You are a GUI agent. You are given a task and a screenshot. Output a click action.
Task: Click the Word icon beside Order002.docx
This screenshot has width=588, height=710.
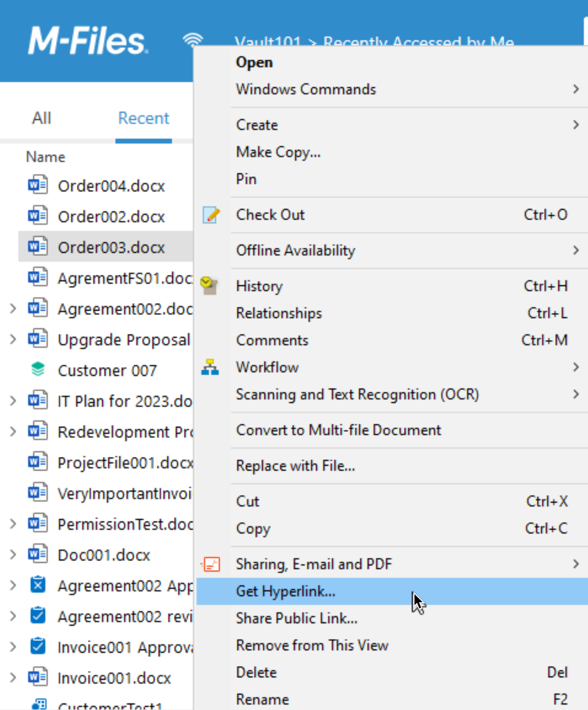(x=38, y=216)
